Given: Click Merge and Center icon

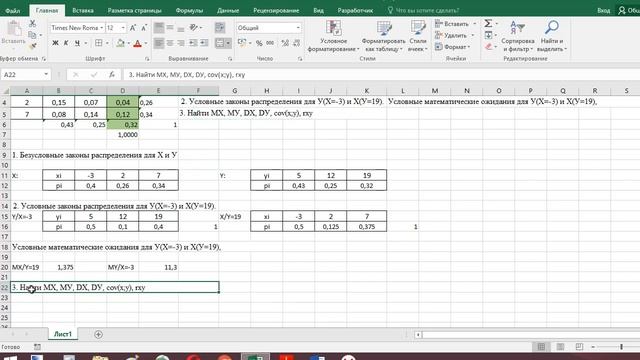Looking at the screenshot, I should tap(220, 43).
